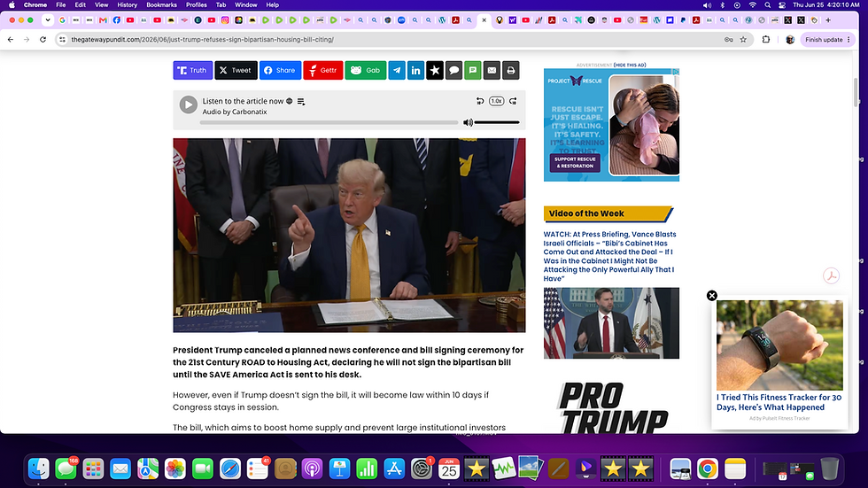868x488 pixels.
Task: Seek within the article audio progress bar
Action: 329,122
